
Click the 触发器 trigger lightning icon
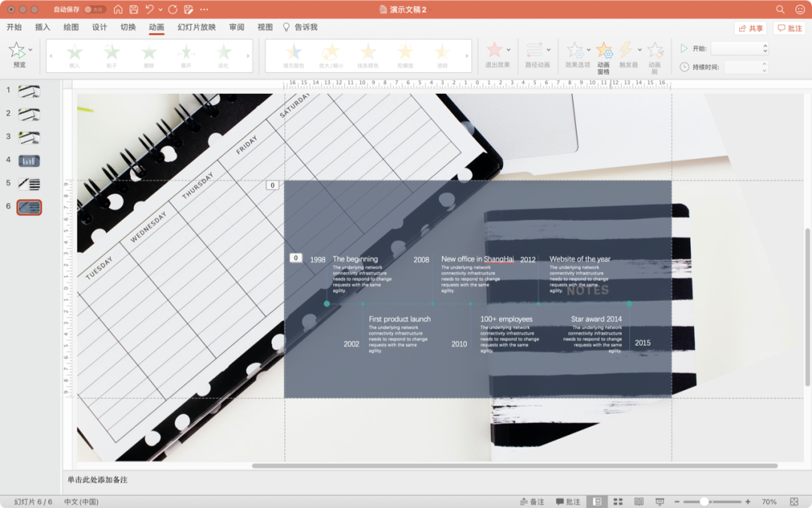pos(626,50)
